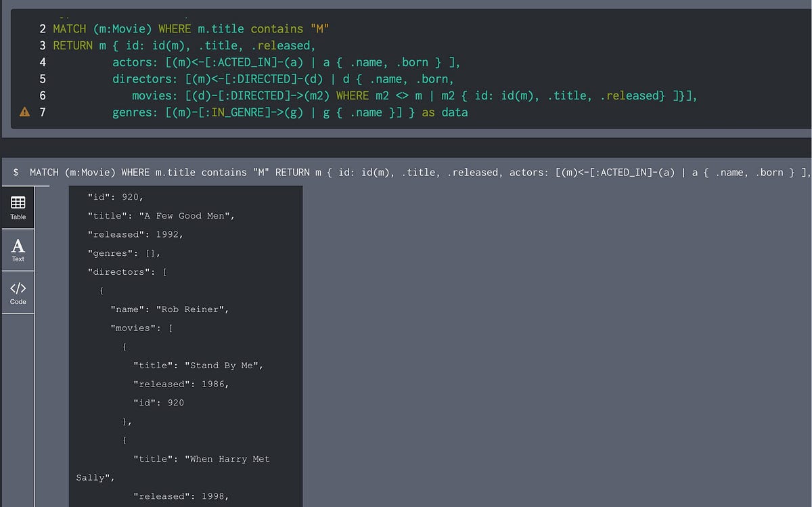
Task: Open the Code result view
Action: [18, 292]
